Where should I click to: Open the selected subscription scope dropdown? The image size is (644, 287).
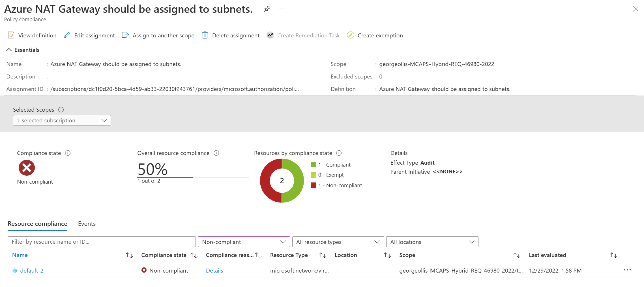click(62, 120)
